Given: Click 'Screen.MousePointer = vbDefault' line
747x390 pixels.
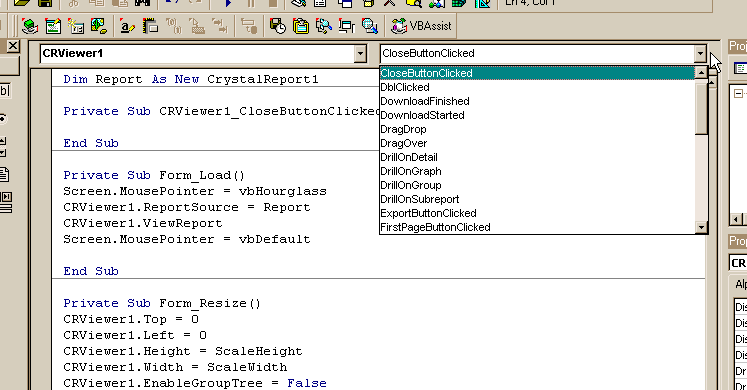Looking at the screenshot, I should point(187,239).
